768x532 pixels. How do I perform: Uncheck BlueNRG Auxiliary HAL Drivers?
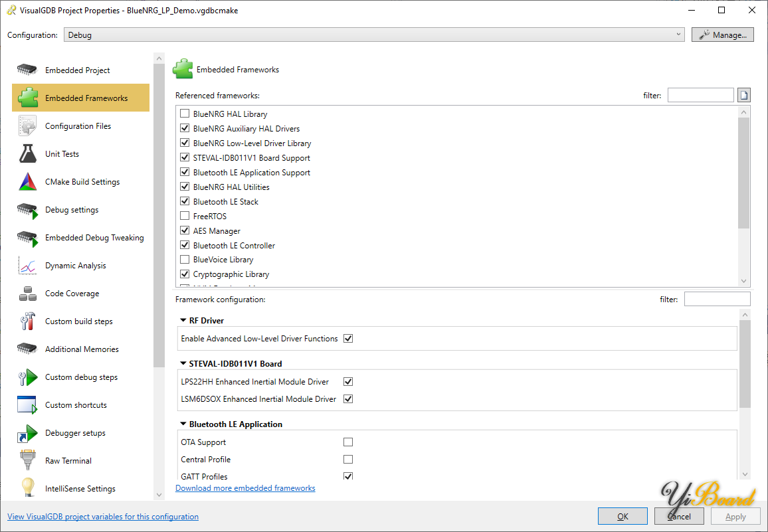pos(185,128)
